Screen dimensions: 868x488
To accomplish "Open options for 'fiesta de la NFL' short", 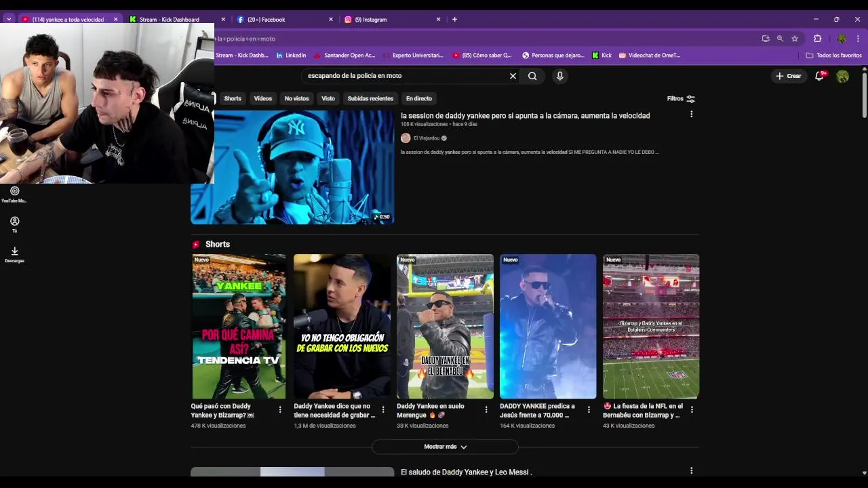I will pos(692,409).
